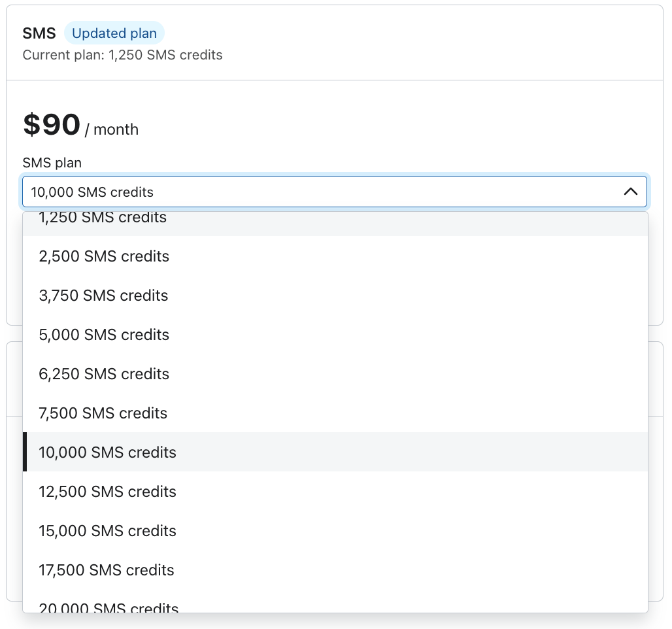
Task: Choose 17,500 SMS credits option
Action: (107, 570)
